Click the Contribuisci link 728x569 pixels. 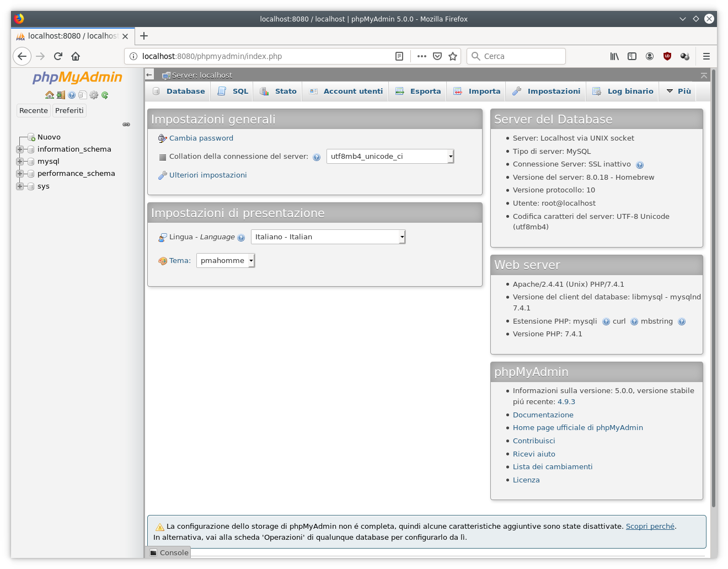pyautogui.click(x=534, y=441)
